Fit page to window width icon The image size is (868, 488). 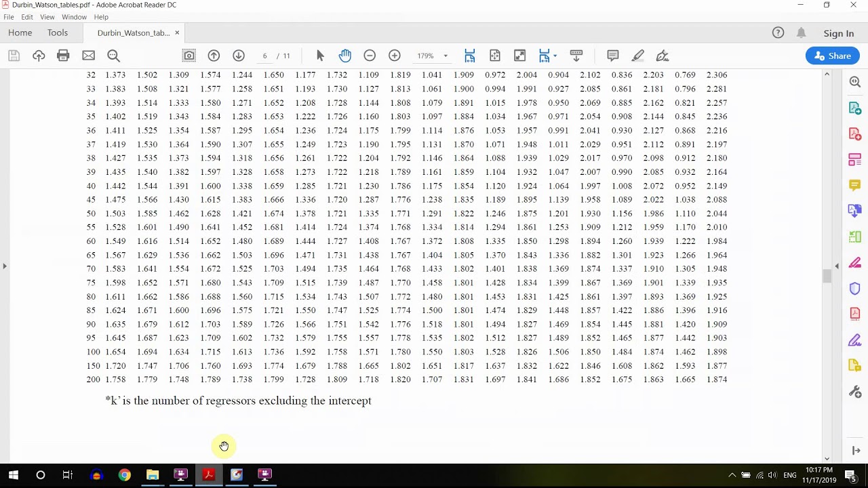pyautogui.click(x=469, y=56)
